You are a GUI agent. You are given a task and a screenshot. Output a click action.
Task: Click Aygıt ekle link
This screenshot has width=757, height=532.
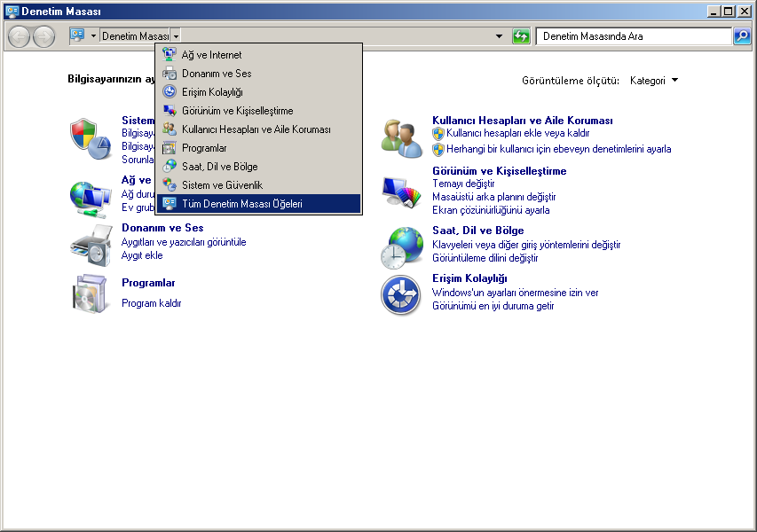(x=142, y=255)
